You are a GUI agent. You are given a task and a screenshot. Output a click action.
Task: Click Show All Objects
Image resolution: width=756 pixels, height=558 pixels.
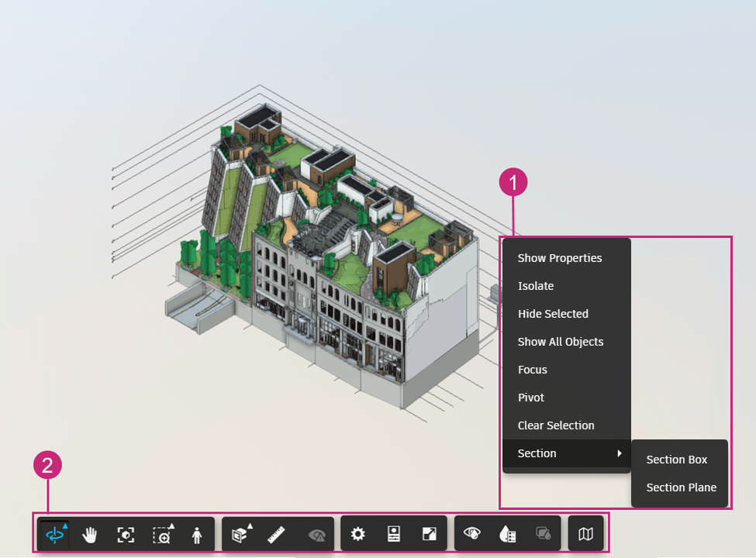(559, 342)
